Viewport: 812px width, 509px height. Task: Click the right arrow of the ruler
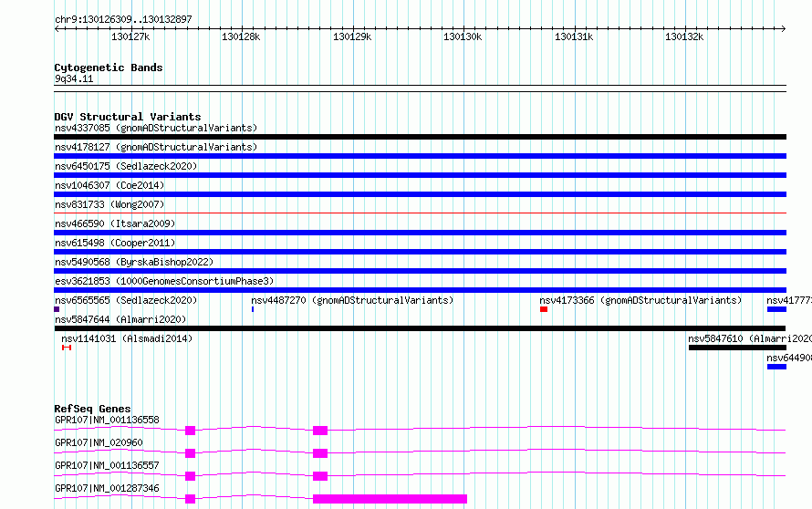point(783,29)
